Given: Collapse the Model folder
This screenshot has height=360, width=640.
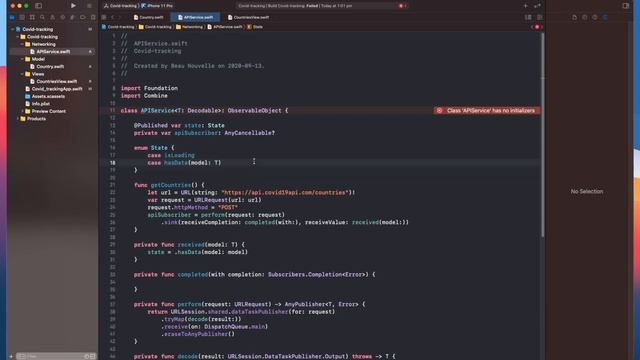Looking at the screenshot, I should (x=22, y=59).
